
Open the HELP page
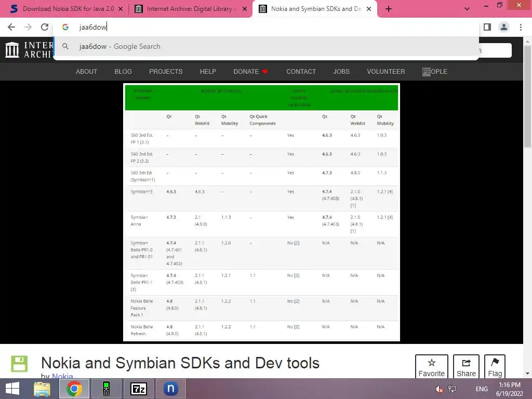[x=208, y=72]
